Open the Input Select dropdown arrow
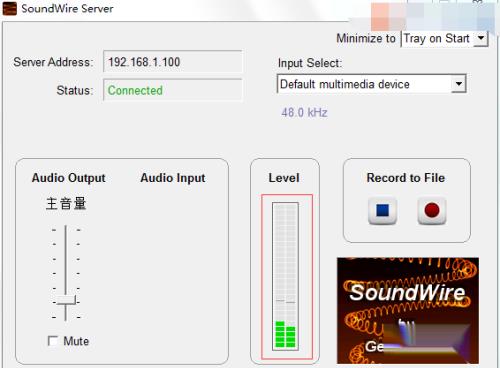 point(459,84)
